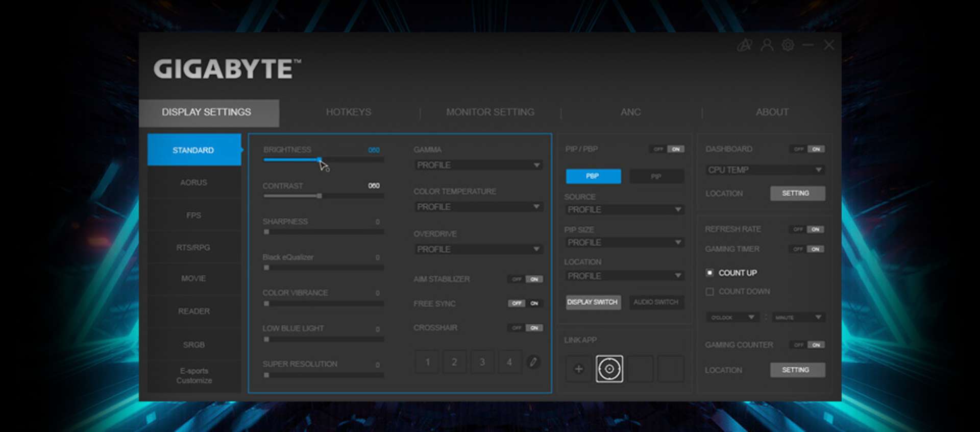
Task: Click the crosshair edit pencil icon
Action: point(533,362)
